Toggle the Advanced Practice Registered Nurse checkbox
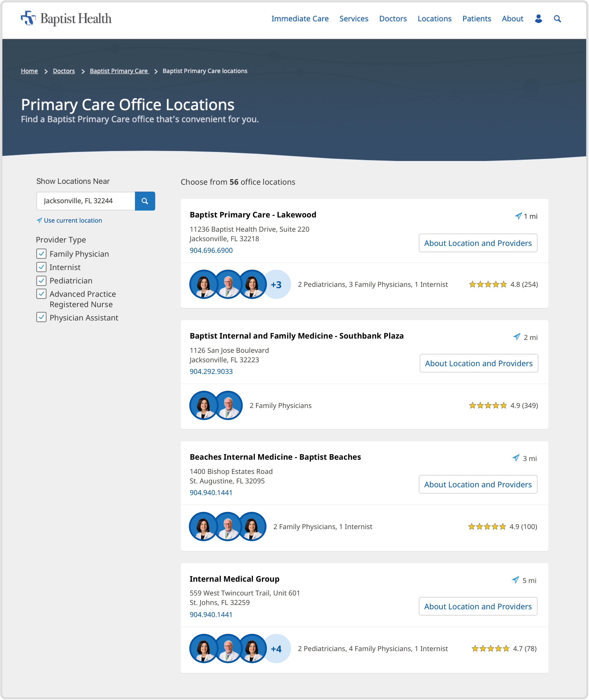Viewport: 589px width, 700px height. tap(41, 294)
